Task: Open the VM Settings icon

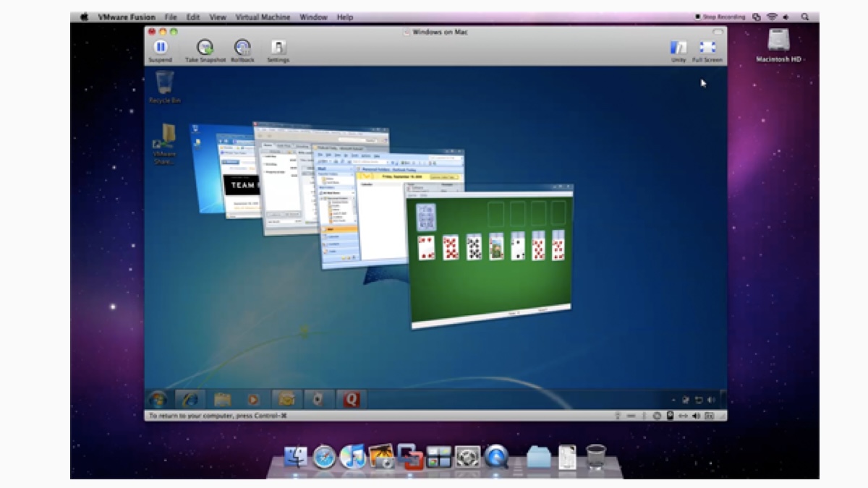Action: tap(278, 48)
